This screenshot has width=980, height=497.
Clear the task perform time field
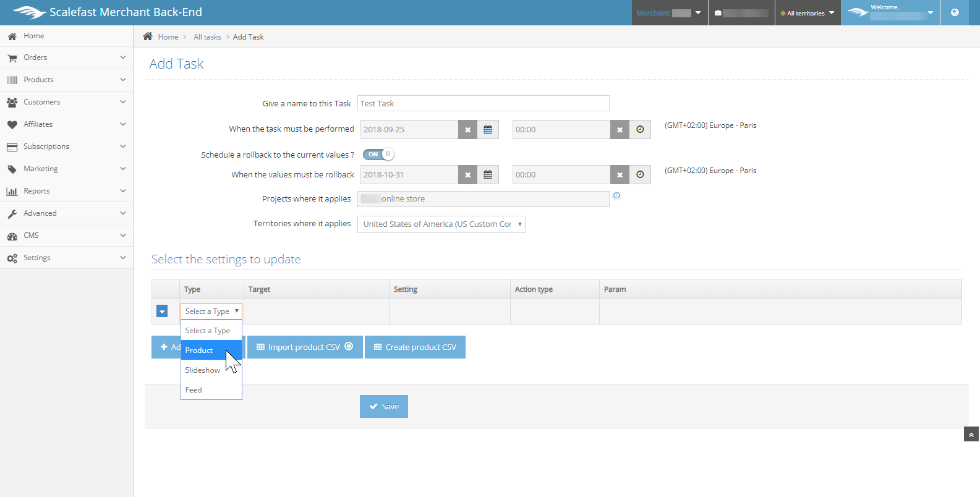click(620, 130)
